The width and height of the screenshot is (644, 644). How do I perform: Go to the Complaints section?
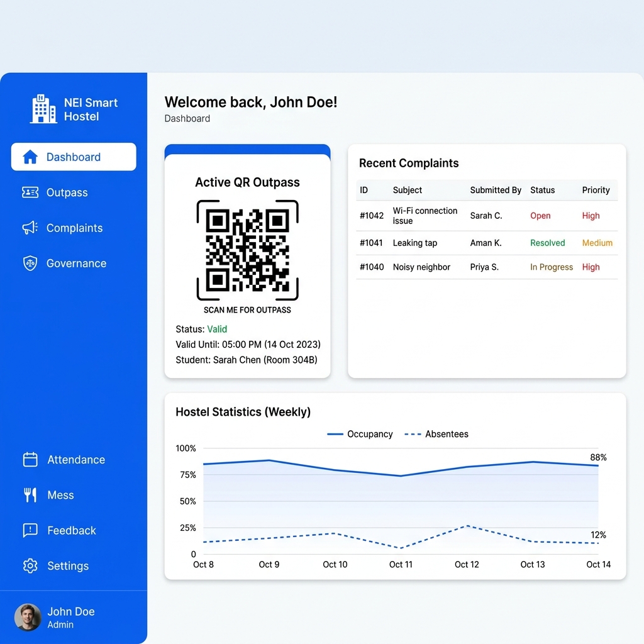tap(74, 228)
